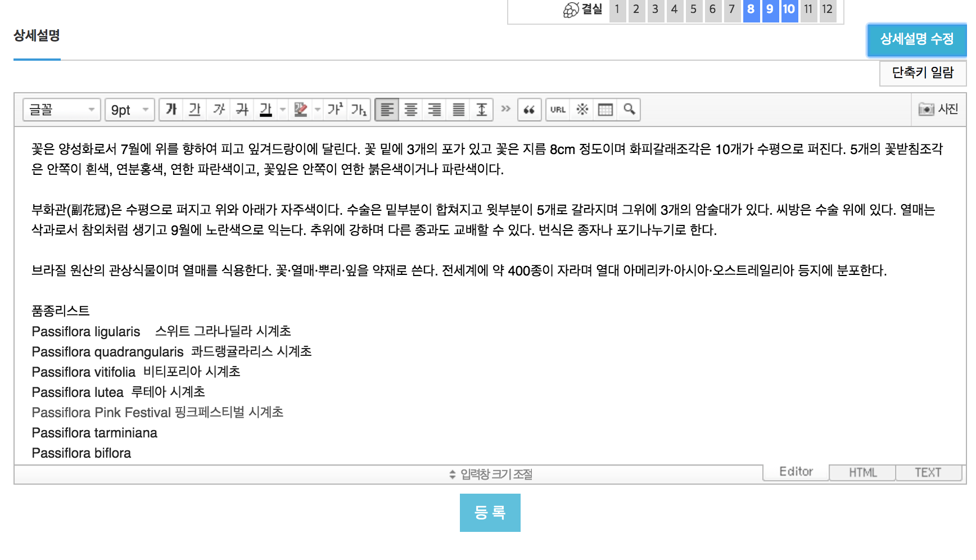976x560 pixels.
Task: Select month 11 in fruiting row
Action: [808, 10]
